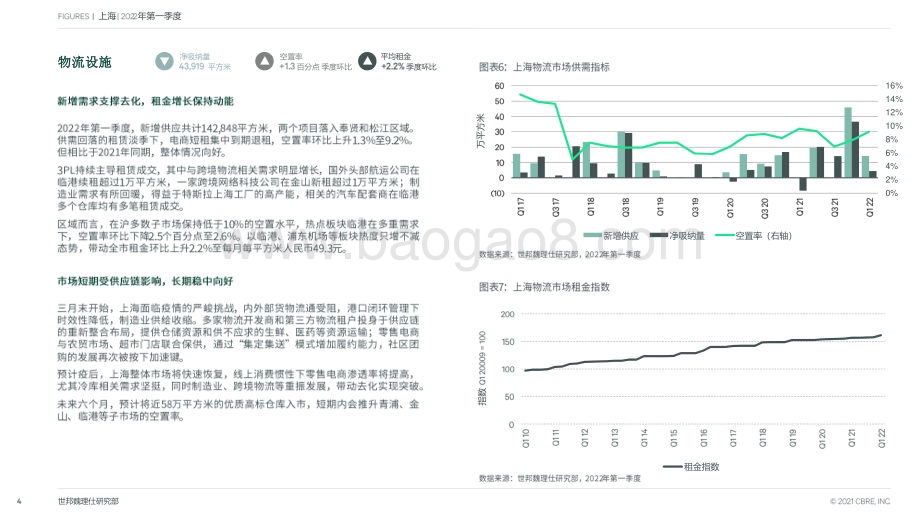Click the paragraph starting 区域而言,在沪多数子市场
The height and width of the screenshot is (518, 920).
pyautogui.click(x=238, y=236)
